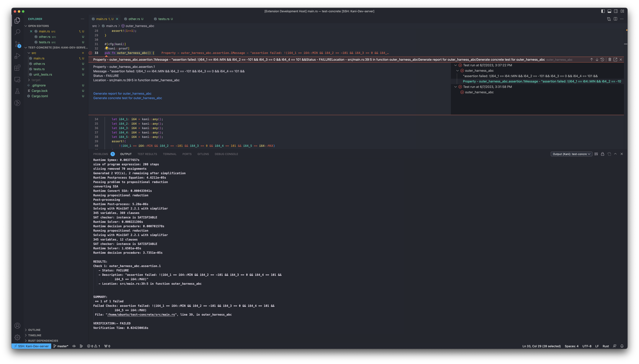Go to previous test failure arrow
Screen dimensions: 639x364
pos(591,60)
